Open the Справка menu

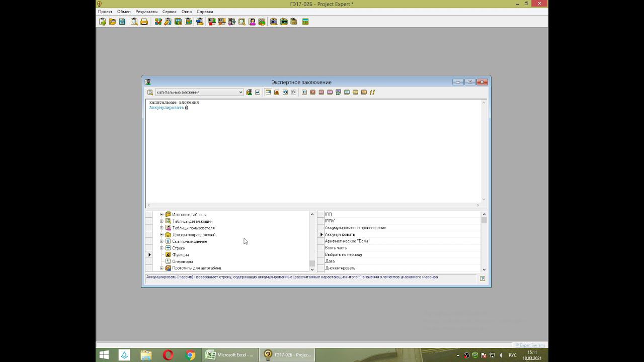[205, 12]
